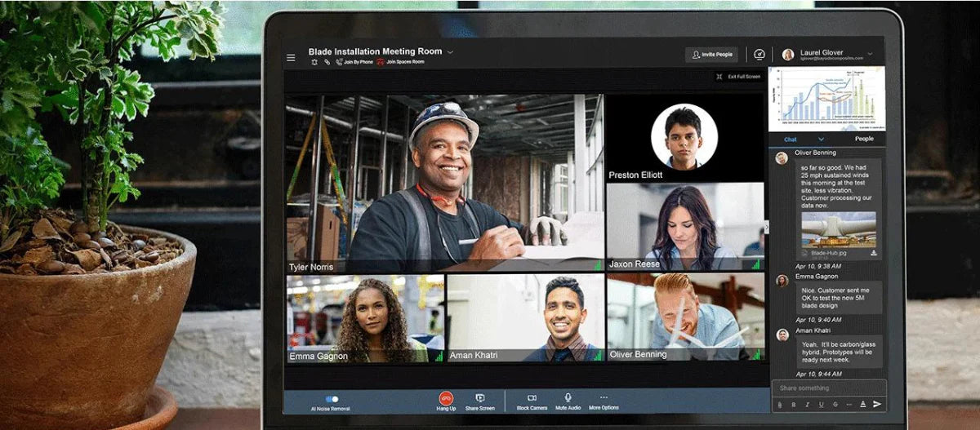Toggle the AI Noise Removal switch
The image size is (980, 430).
pyautogui.click(x=331, y=399)
